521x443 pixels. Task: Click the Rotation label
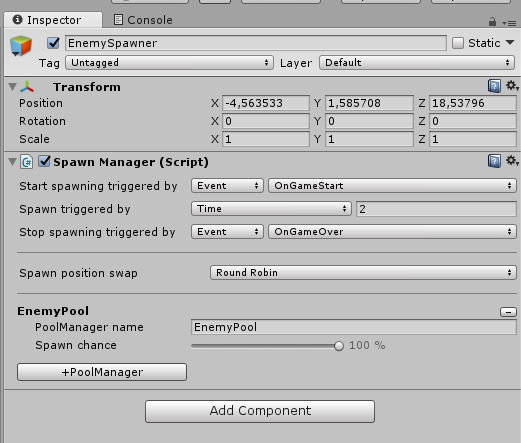(x=42, y=121)
